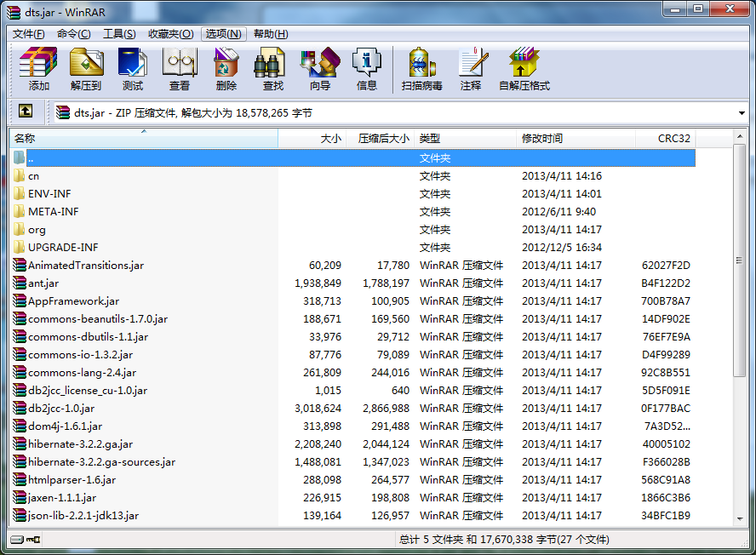The width and height of the screenshot is (756, 555).
Task: Click packed size 2,044,124 cell
Action: [x=386, y=443]
